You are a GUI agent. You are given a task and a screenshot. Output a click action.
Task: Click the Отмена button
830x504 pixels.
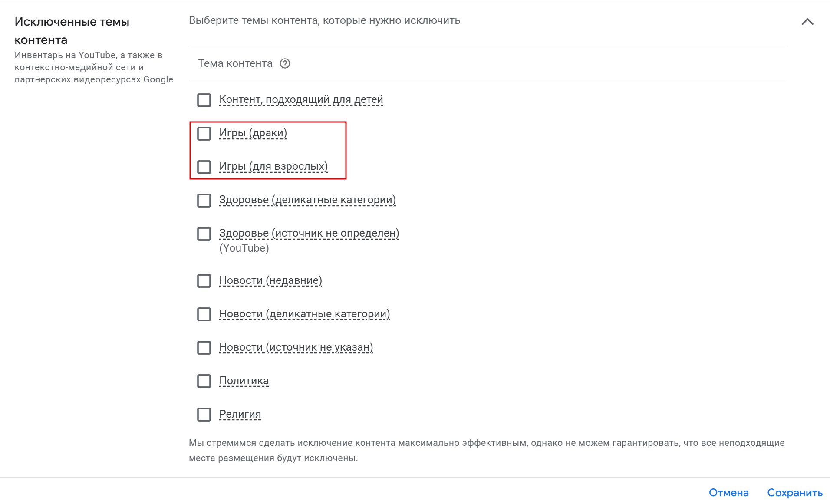(x=728, y=493)
